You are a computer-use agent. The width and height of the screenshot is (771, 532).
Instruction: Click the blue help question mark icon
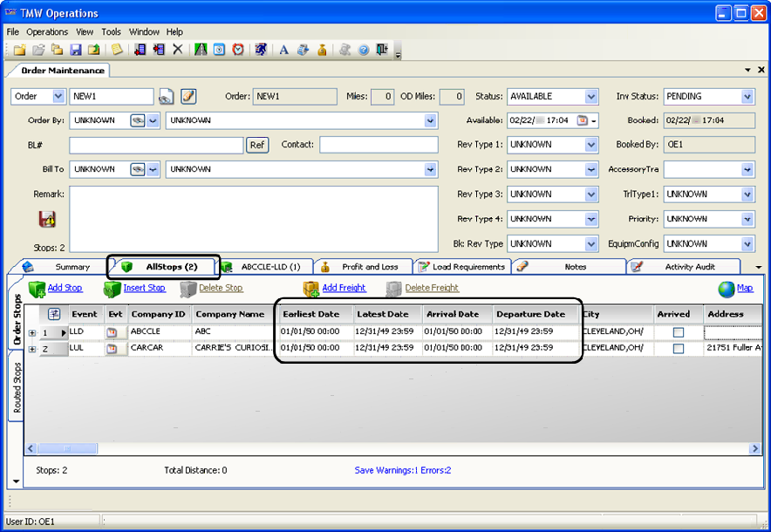[364, 50]
